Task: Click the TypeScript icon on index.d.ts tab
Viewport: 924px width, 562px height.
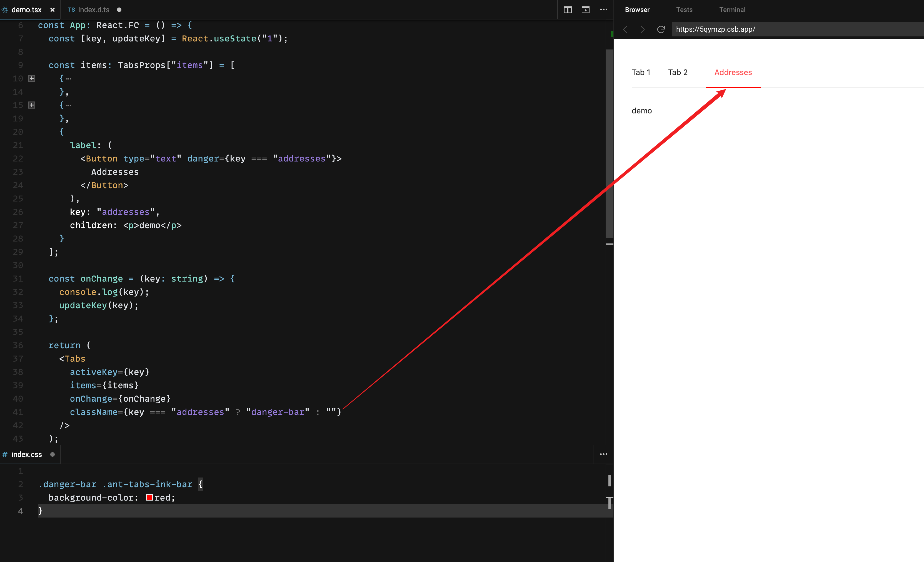Action: (x=72, y=10)
